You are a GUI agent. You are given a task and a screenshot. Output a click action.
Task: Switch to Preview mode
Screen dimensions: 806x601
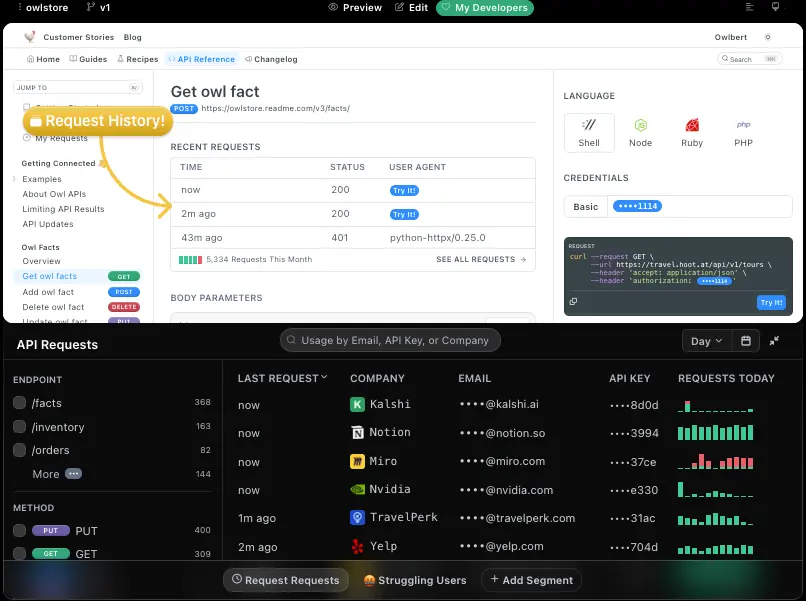(355, 8)
